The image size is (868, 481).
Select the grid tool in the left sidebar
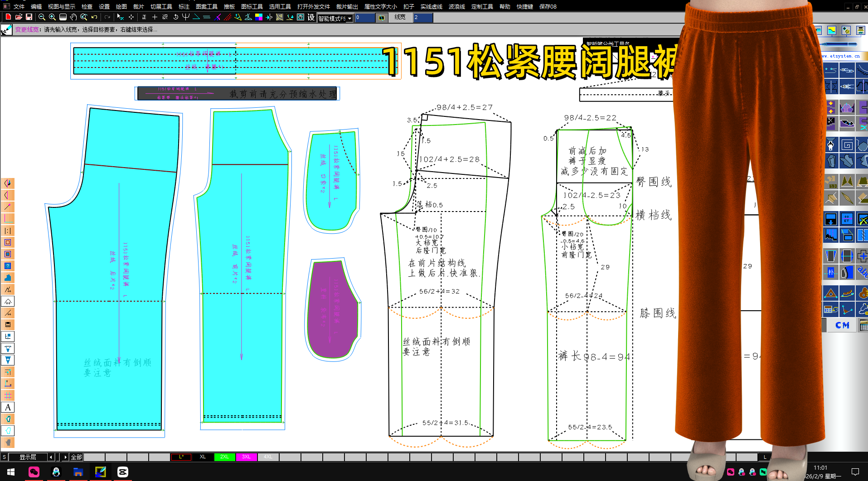coord(8,395)
